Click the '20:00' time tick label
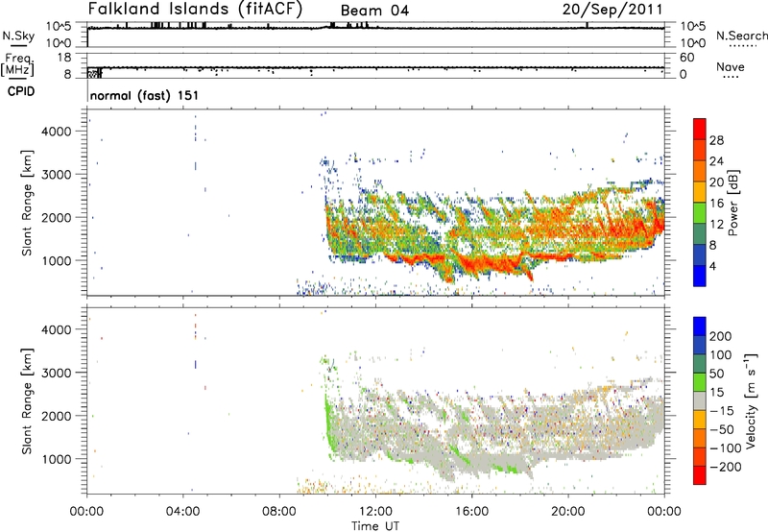Image resolution: width=768 pixels, height=532 pixels. coord(567,512)
